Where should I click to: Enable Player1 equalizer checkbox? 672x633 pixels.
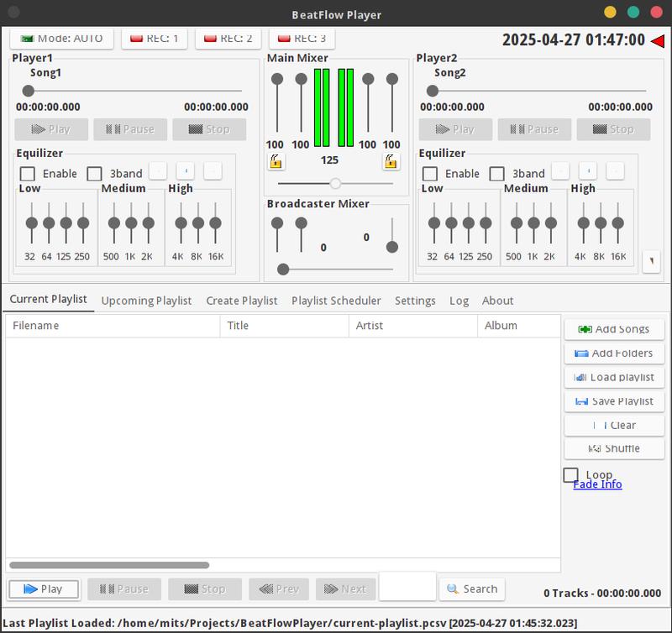(x=28, y=174)
